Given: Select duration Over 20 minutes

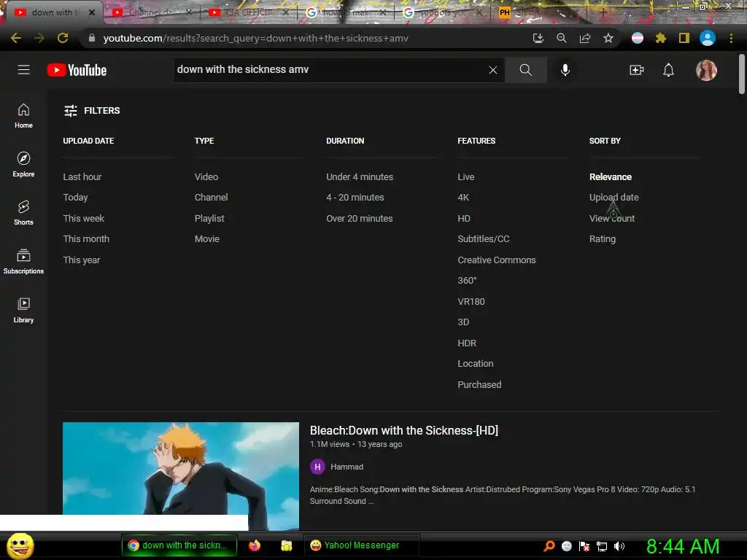Looking at the screenshot, I should click(x=359, y=218).
